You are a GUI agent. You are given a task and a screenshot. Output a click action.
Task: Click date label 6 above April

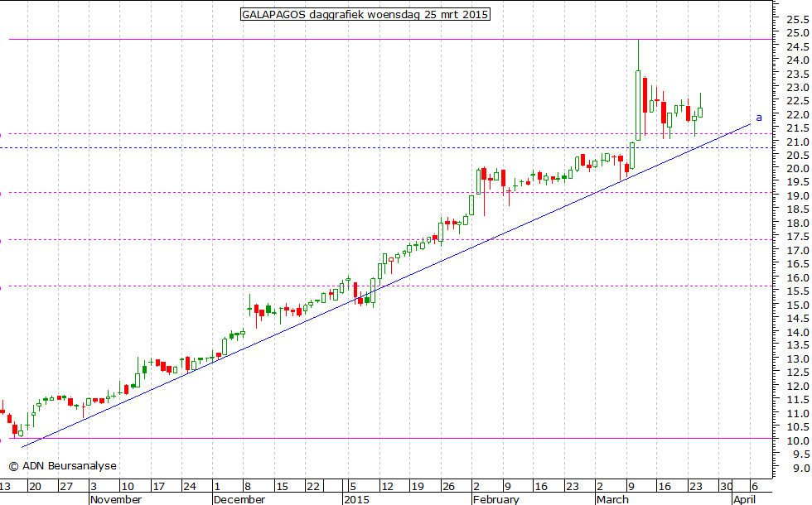point(755,487)
